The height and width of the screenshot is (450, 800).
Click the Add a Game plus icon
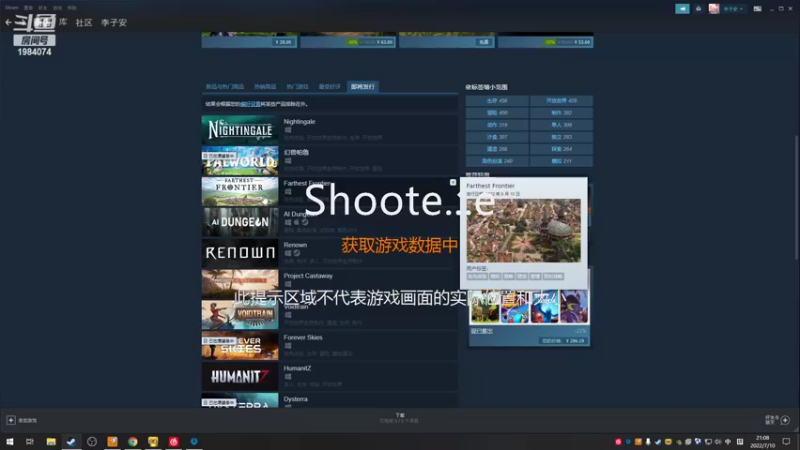11,420
